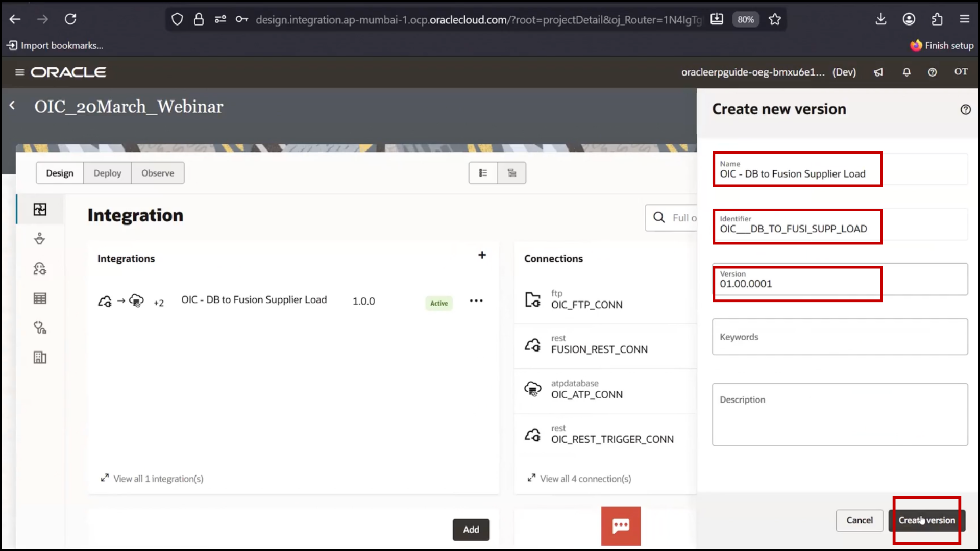
Task: Open the browser extensions puzzle icon
Action: pos(937,19)
